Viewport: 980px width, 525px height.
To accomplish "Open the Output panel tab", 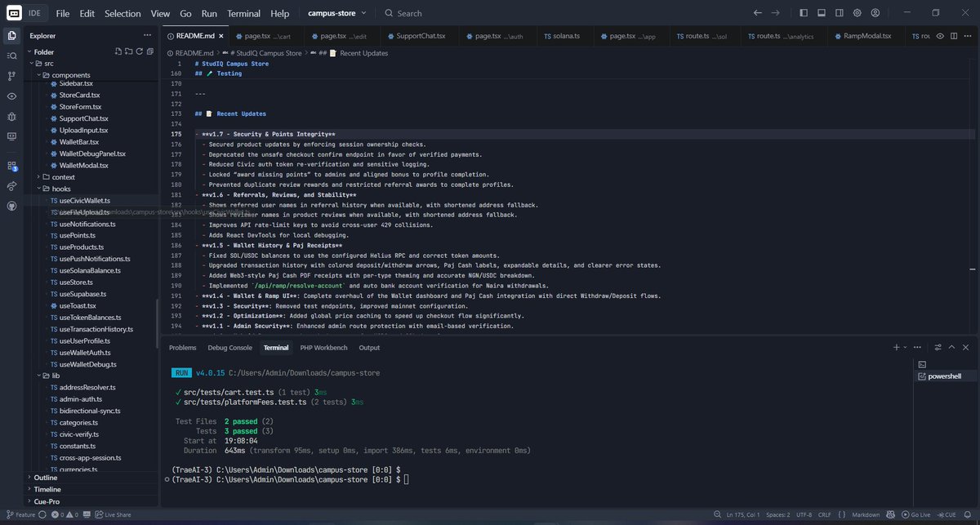I will 369,348.
